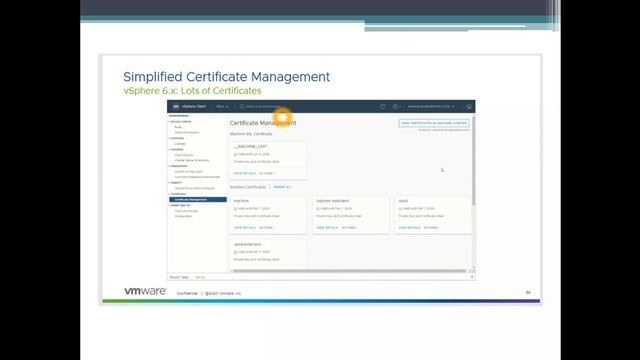Select Roles in the sidebar
640x360 pixels.
178,127
